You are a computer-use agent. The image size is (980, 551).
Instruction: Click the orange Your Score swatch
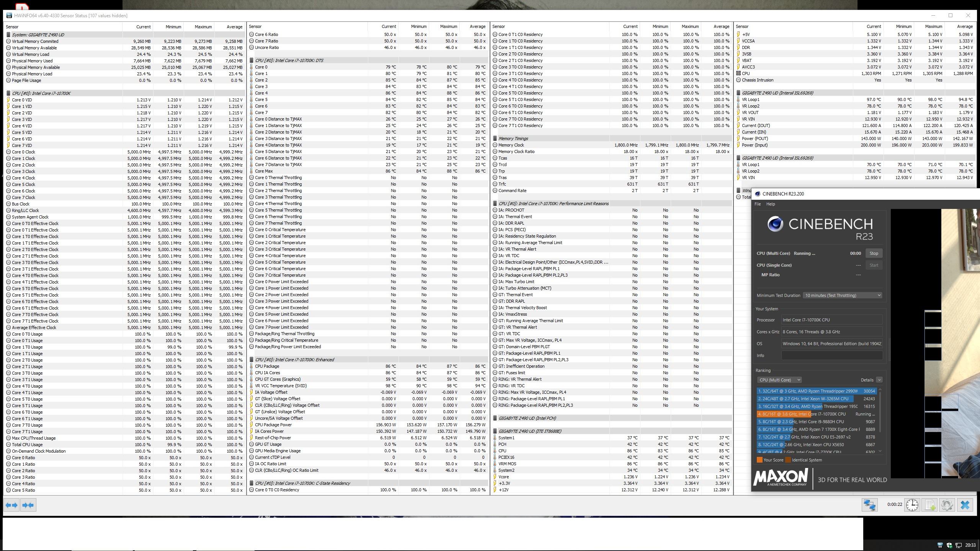coord(759,460)
